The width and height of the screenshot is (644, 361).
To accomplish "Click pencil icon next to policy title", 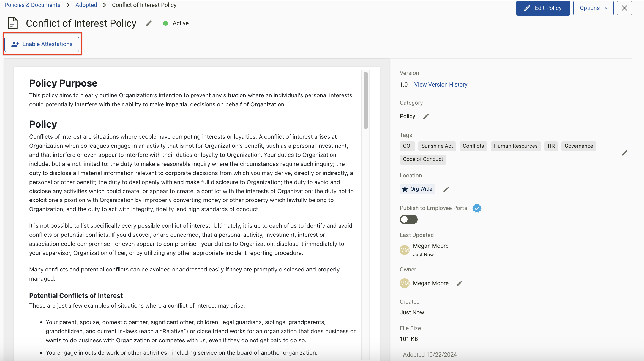I will pos(149,23).
